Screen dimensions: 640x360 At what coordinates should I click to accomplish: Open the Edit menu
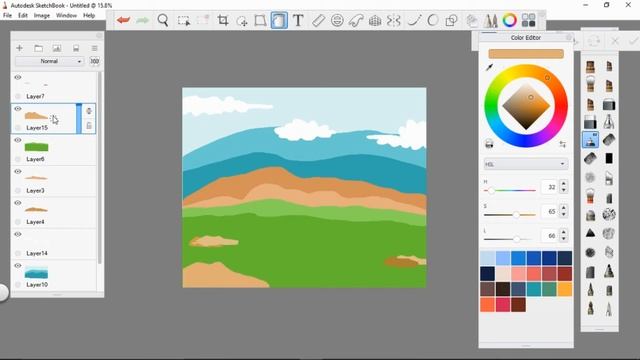click(x=23, y=15)
